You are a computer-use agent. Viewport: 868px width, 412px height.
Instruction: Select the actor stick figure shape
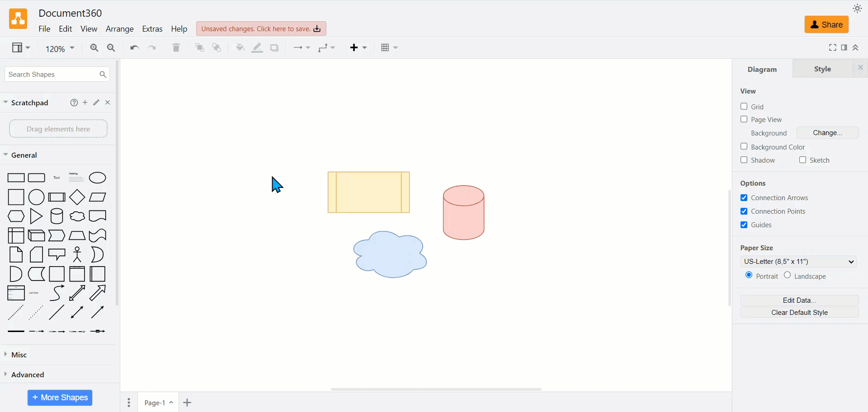[x=77, y=255]
